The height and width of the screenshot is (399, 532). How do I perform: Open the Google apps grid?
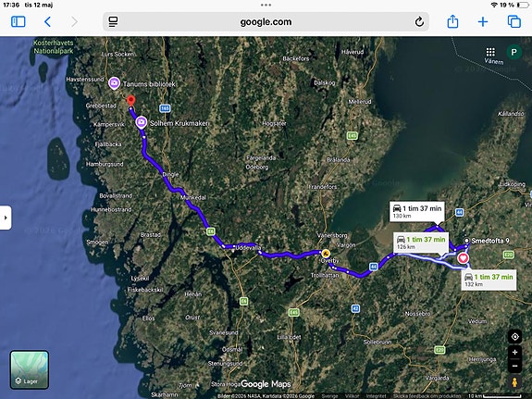tap(490, 52)
